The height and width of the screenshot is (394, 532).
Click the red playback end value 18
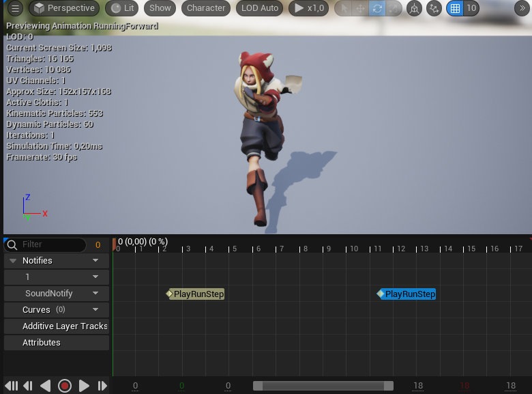464,386
